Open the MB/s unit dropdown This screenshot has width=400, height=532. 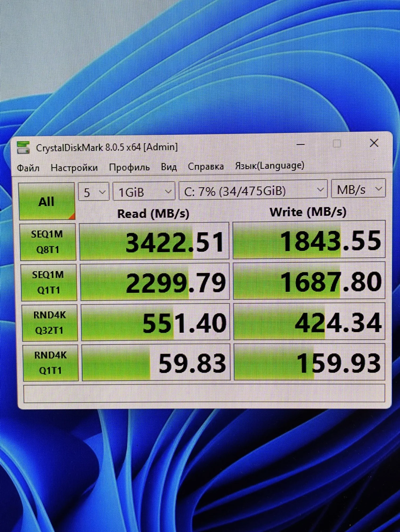click(x=358, y=189)
